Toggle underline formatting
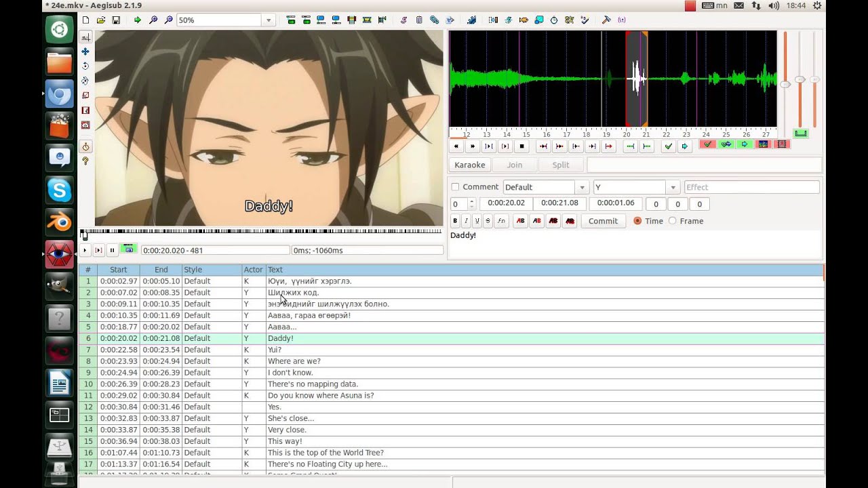 [477, 221]
